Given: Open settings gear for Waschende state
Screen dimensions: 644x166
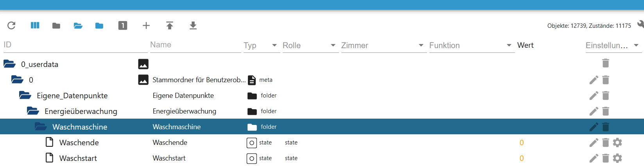Looking at the screenshot, I should 617,143.
